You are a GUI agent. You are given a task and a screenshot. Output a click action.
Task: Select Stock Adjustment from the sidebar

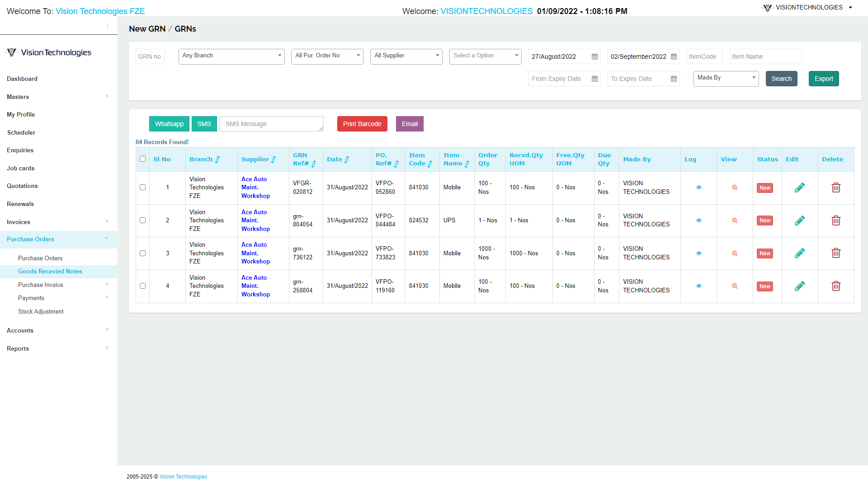point(41,311)
